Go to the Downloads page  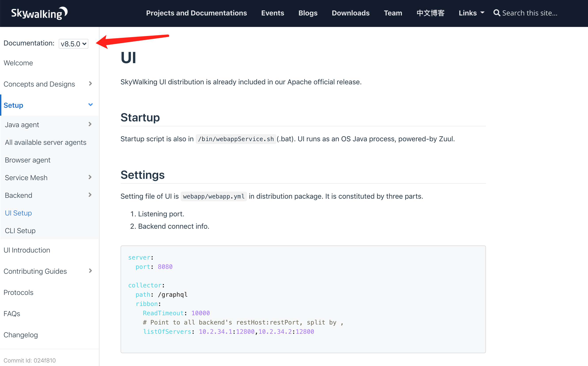pos(350,13)
